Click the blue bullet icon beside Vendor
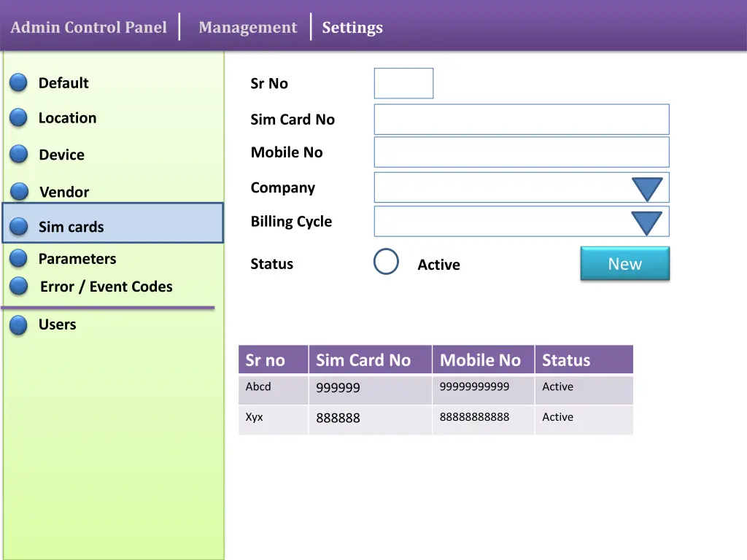This screenshot has height=560, width=747. (19, 192)
